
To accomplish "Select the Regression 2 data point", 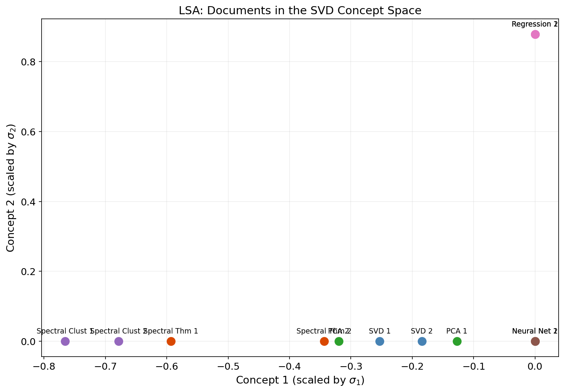I will coord(535,34).
